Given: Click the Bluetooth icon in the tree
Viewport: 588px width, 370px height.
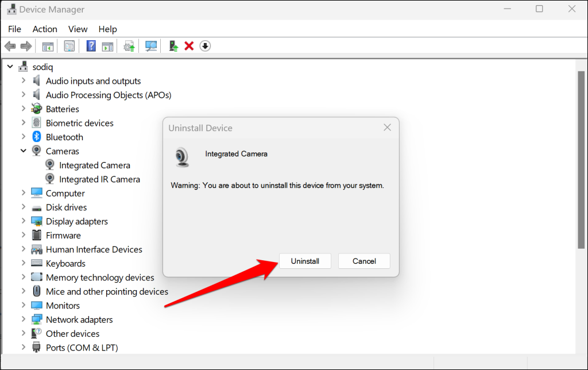Looking at the screenshot, I should [36, 137].
